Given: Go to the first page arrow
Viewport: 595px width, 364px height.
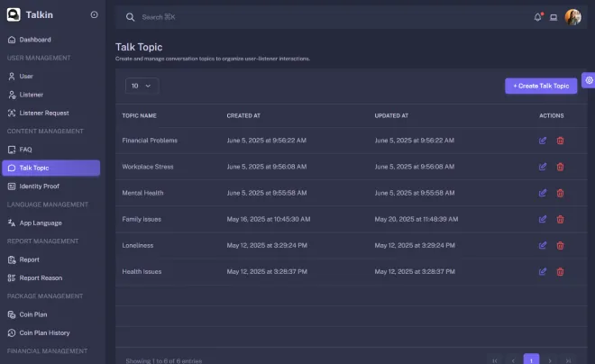Looking at the screenshot, I should pyautogui.click(x=495, y=360).
